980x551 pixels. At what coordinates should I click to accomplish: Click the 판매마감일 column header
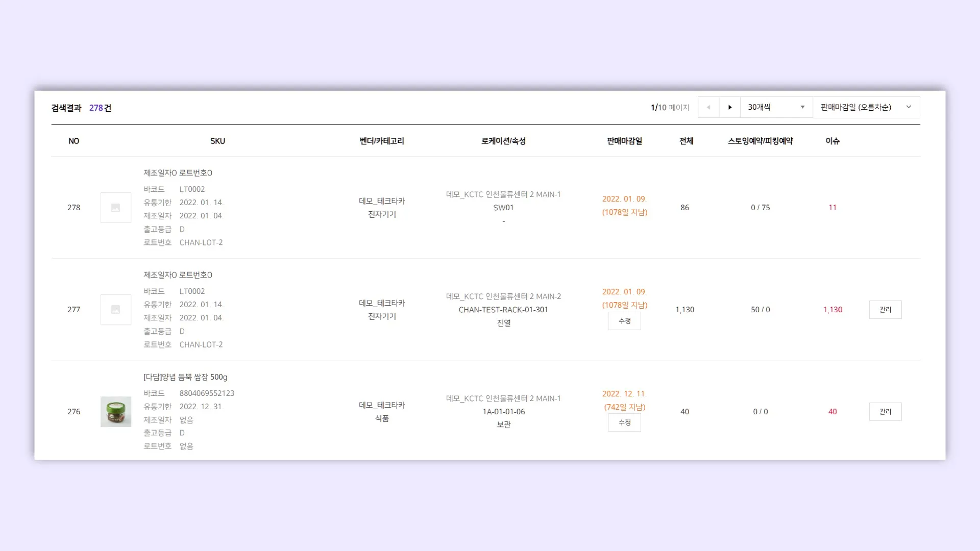624,141
